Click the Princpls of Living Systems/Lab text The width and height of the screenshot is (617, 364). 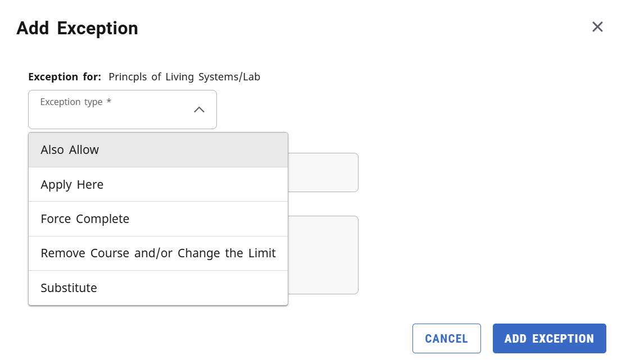[x=184, y=77]
